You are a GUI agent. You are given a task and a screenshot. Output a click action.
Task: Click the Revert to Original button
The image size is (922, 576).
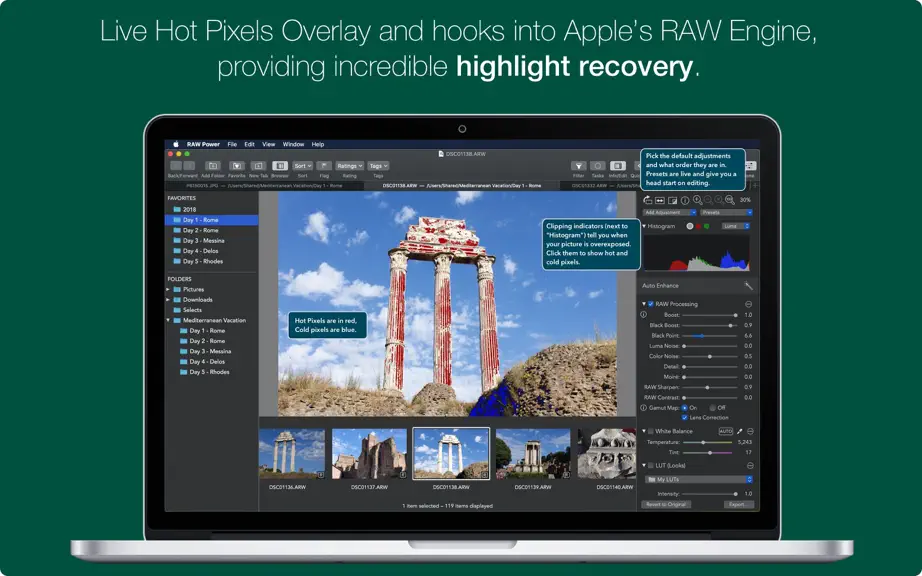(x=666, y=504)
